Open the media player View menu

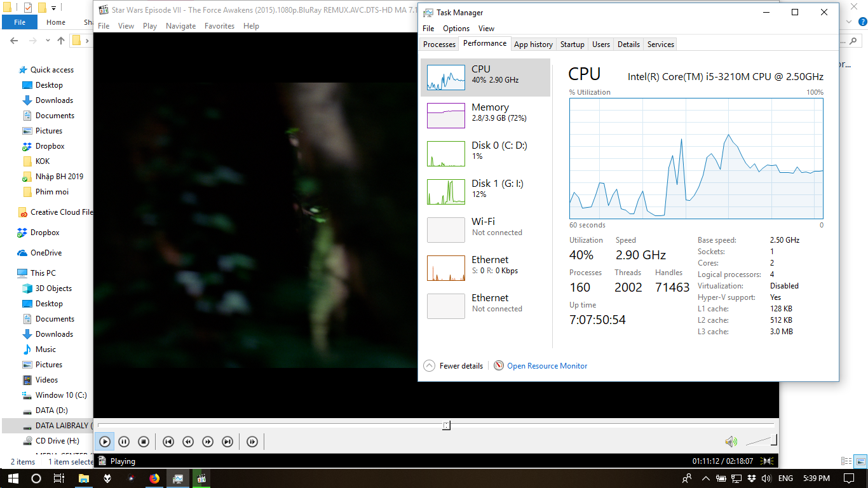coord(126,26)
